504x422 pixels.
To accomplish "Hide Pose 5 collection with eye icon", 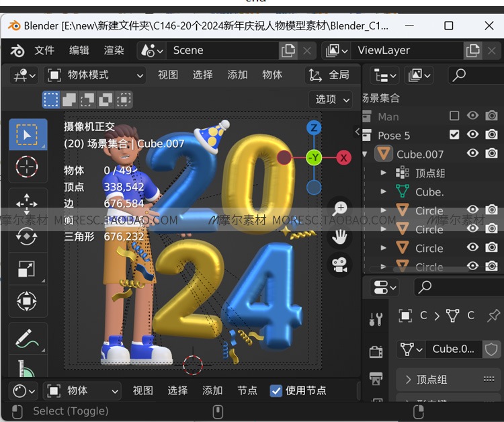I will coord(472,134).
